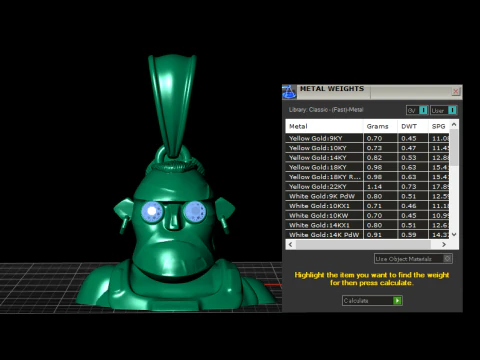This screenshot has width=480, height=360.
Task: Select the White Gold:14K PdW row
Action: point(367,235)
